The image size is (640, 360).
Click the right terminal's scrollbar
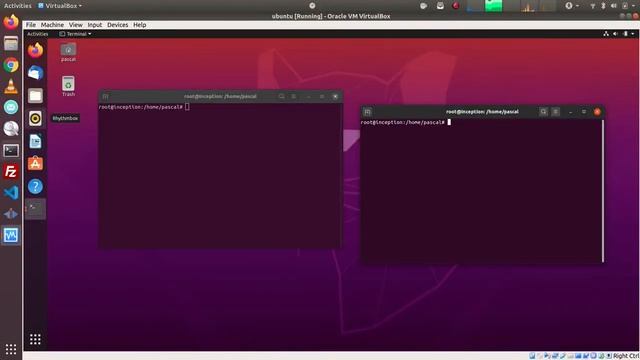point(603,191)
